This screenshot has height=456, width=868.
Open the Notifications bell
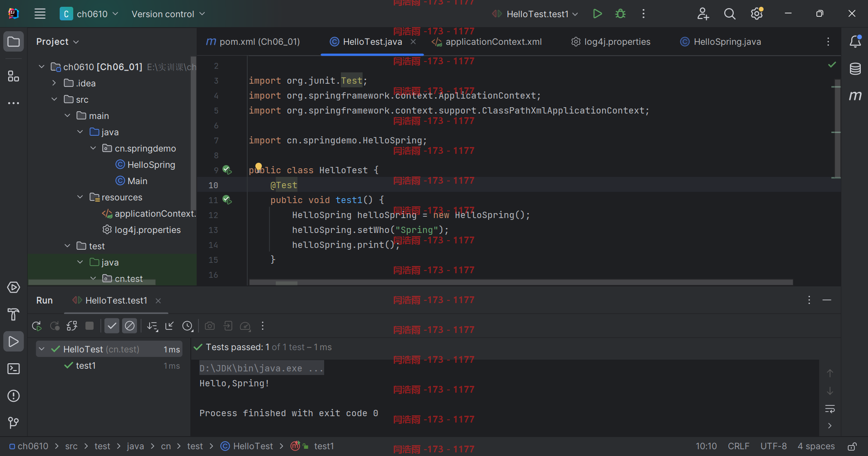(x=855, y=42)
